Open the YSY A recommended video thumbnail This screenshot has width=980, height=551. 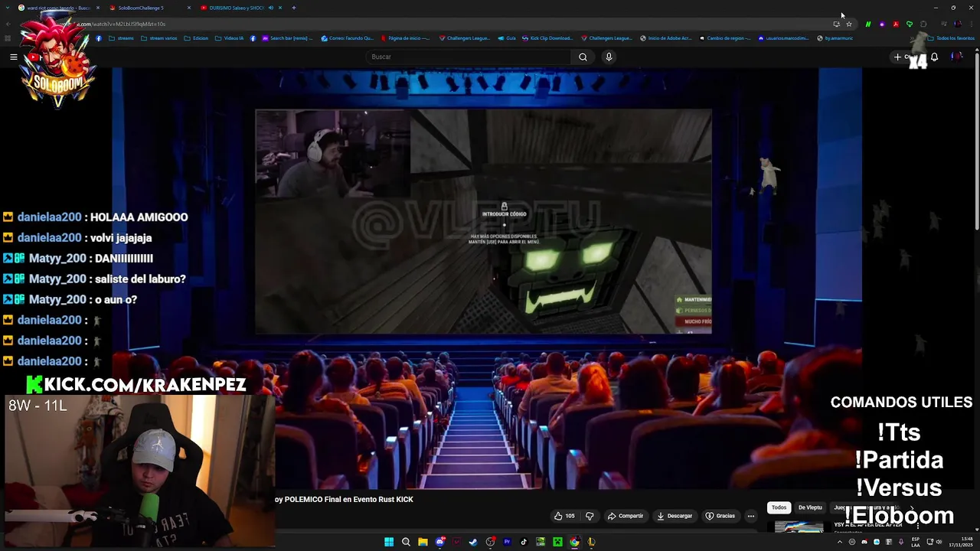point(799,527)
